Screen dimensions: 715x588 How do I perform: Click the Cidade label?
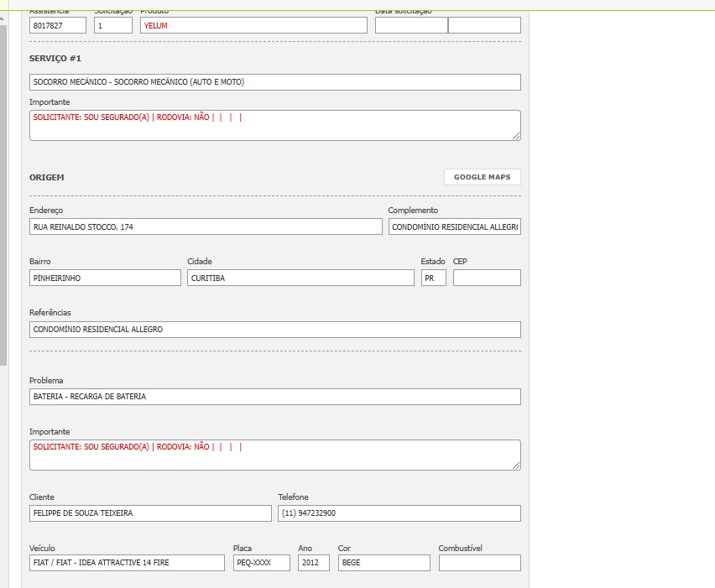[x=200, y=261]
